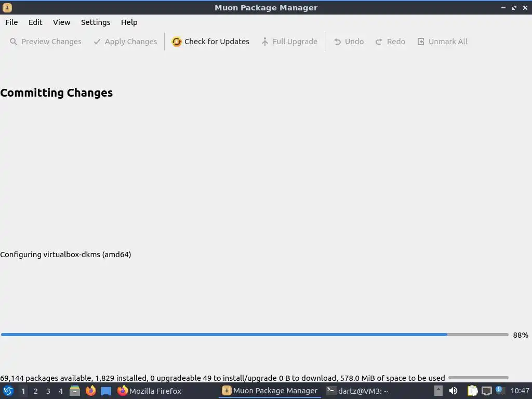Image resolution: width=532 pixels, height=399 pixels.
Task: Open the Settings menu
Action: (96, 22)
